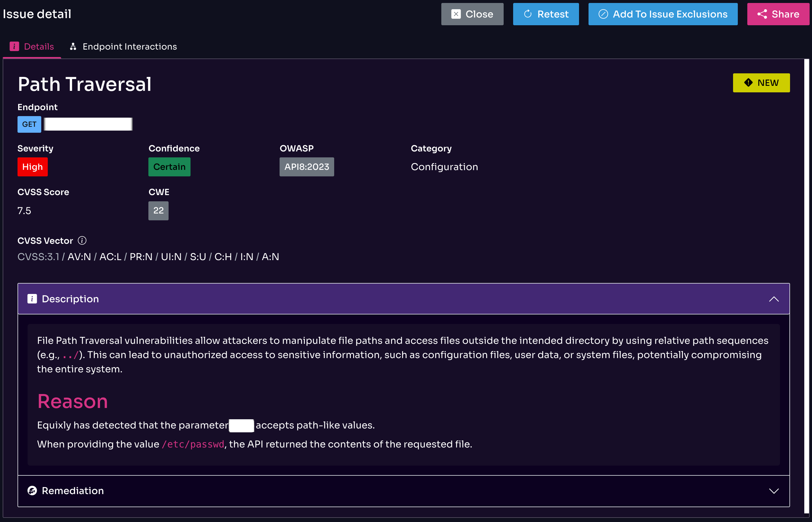Click the Share network icon
Viewport: 812px width, 522px height.
click(x=762, y=14)
